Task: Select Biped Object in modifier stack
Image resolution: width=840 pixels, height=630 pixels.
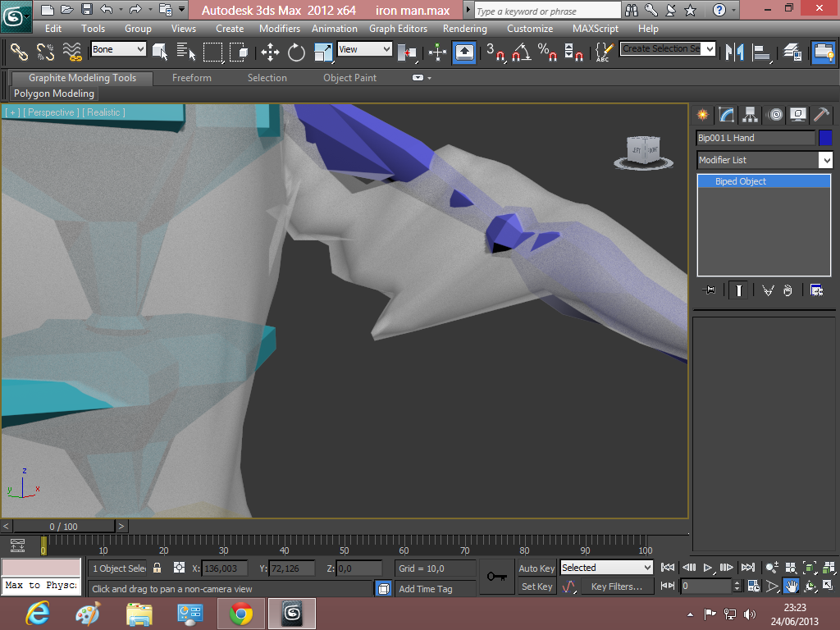Action: coord(764,181)
